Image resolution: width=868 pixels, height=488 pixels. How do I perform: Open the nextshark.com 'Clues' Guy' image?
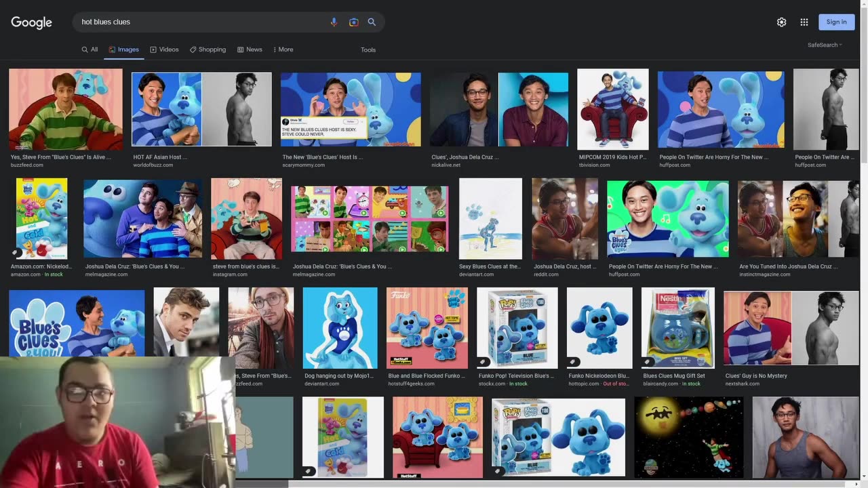coord(791,328)
